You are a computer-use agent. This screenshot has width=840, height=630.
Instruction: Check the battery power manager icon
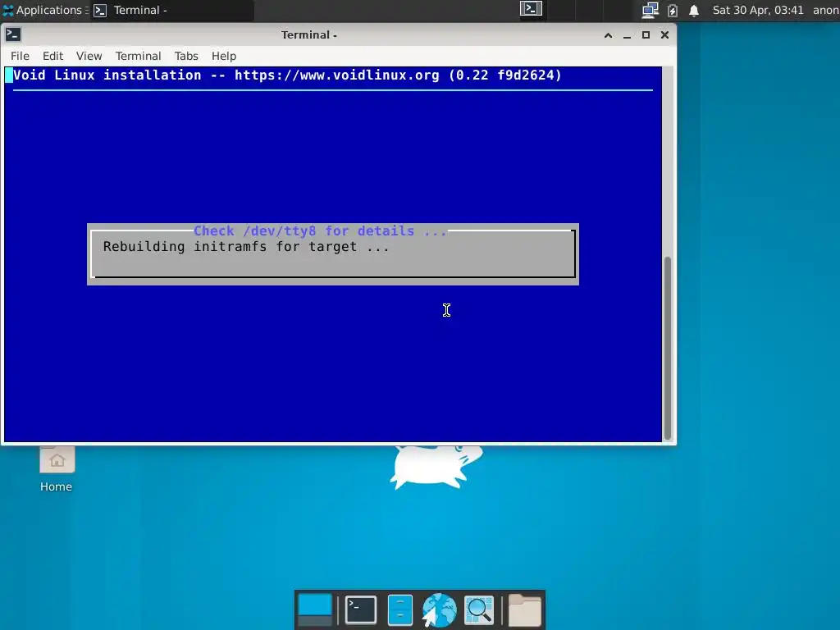(x=673, y=10)
